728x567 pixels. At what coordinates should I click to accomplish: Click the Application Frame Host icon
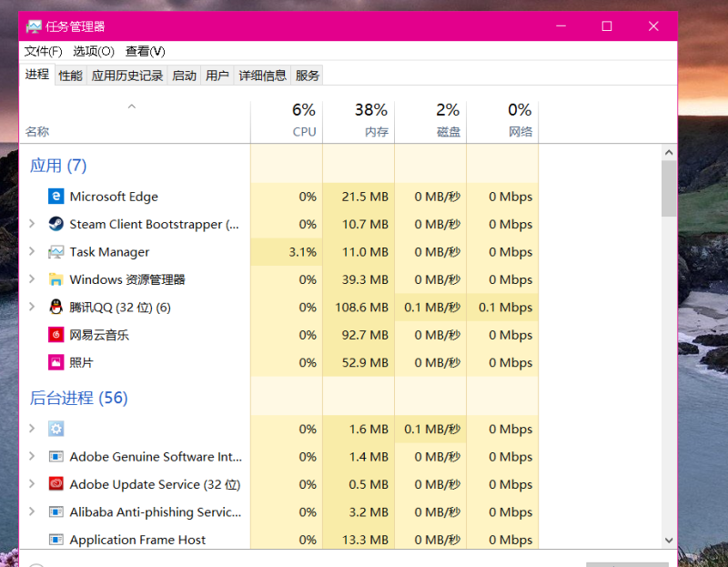56,539
